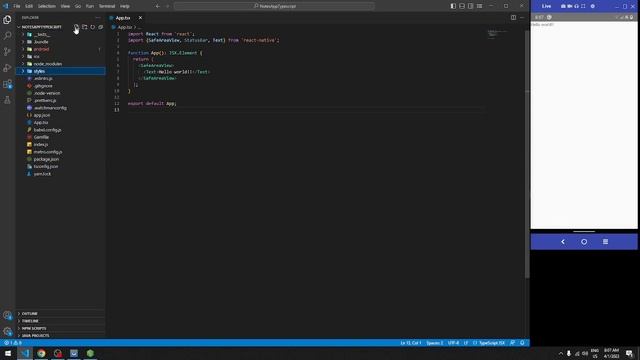This screenshot has width=640, height=360.
Task: Open the File menu
Action: 17,6
